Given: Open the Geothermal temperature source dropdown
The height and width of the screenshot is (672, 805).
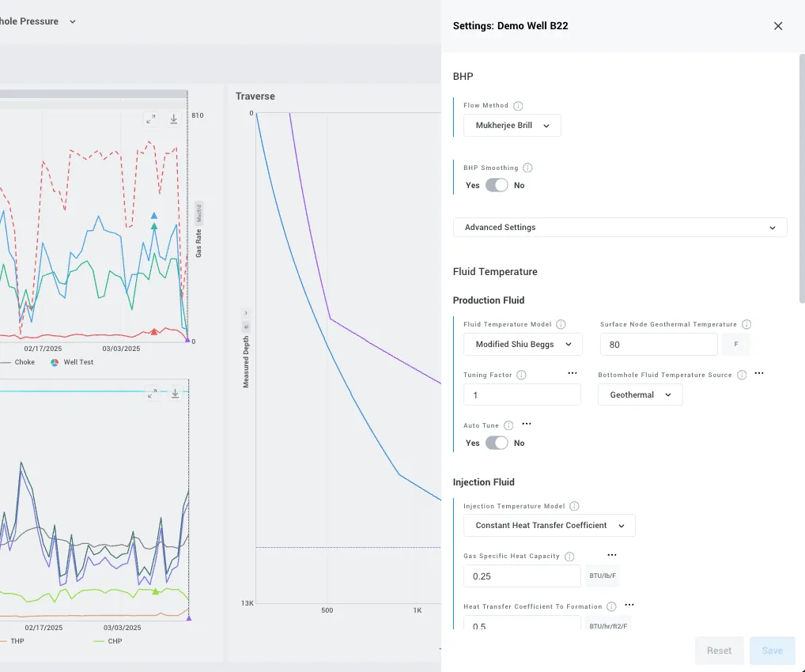Looking at the screenshot, I should click(641, 395).
